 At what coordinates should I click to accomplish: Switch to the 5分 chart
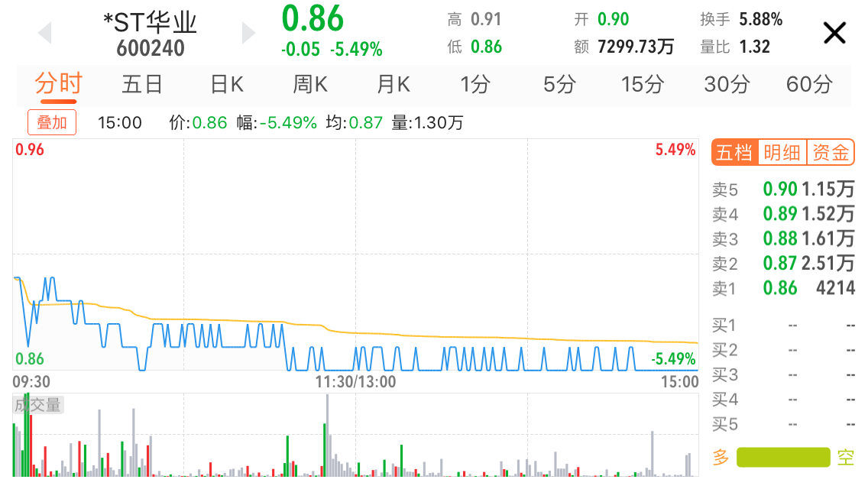click(559, 84)
